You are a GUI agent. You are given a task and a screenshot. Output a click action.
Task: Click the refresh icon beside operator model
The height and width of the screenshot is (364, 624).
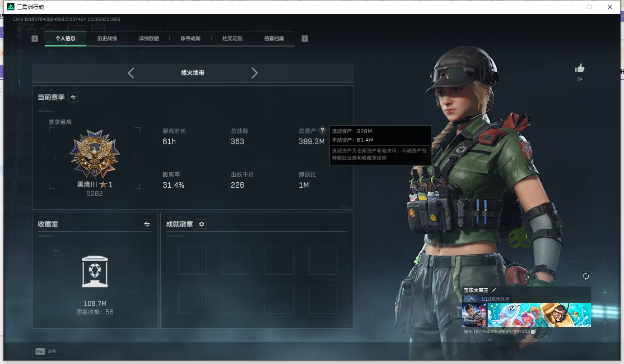point(586,276)
